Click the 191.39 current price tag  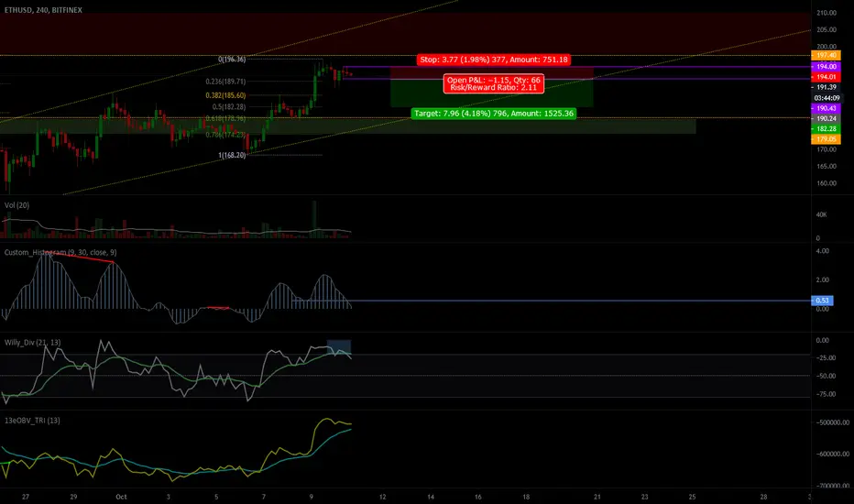tap(826, 87)
